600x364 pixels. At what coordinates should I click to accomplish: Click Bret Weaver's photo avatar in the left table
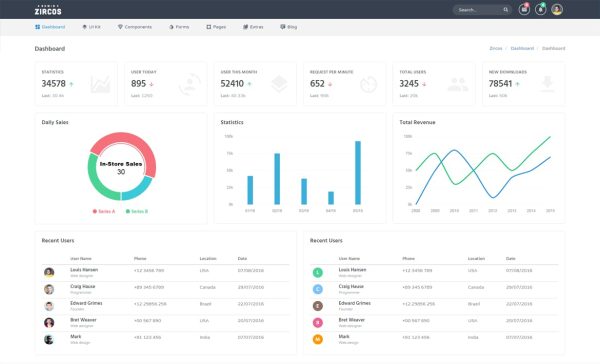point(49,323)
